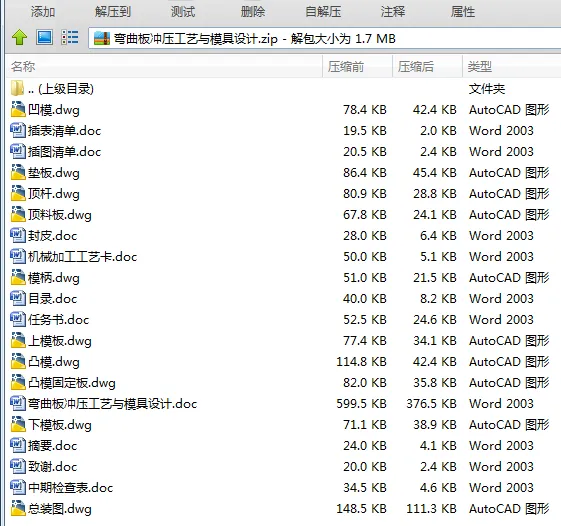The width and height of the screenshot is (561, 526).
Task: Click the 28.8 KB compressed size value
Action: pos(435,194)
